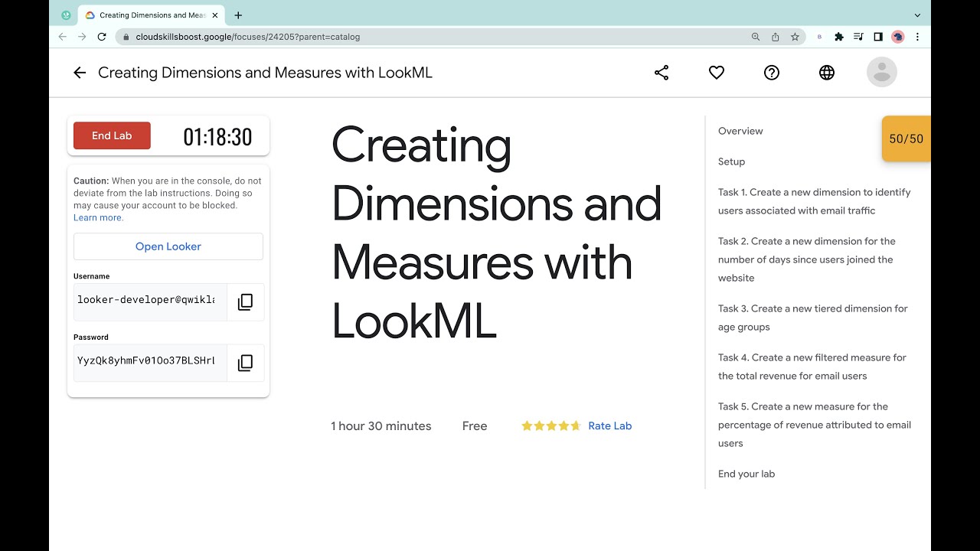This screenshot has width=980, height=551.
Task: Click the Rate Lab link
Action: pos(609,425)
